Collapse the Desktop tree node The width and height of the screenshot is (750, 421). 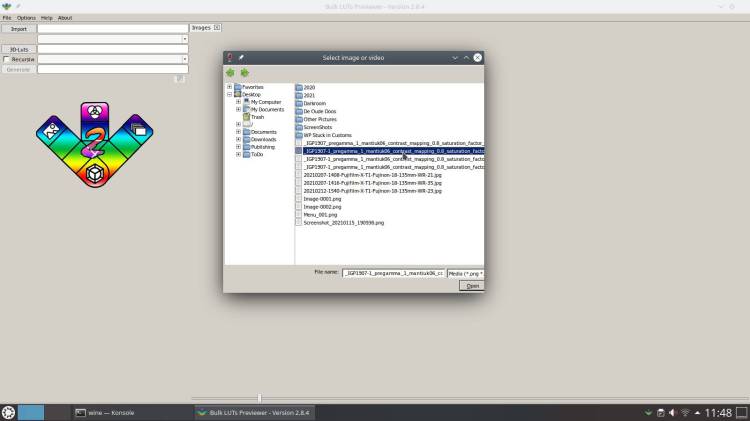(x=229, y=95)
